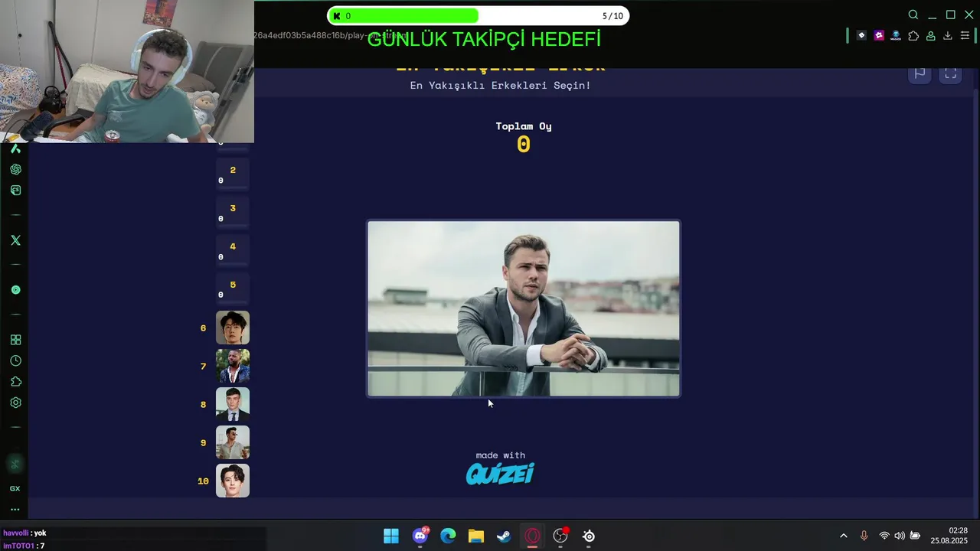Click ranking slot number 4

point(233,251)
